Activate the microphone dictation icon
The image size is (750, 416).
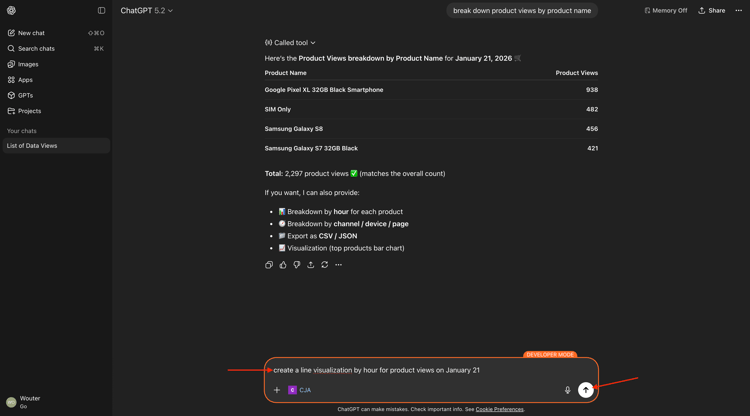coord(567,390)
